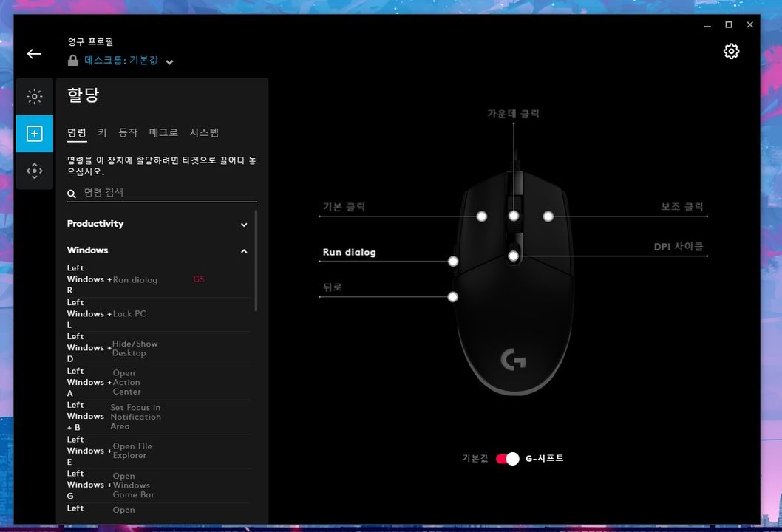Select the 기본 클릭 left button marker
This screenshot has height=532, width=782.
click(x=481, y=216)
